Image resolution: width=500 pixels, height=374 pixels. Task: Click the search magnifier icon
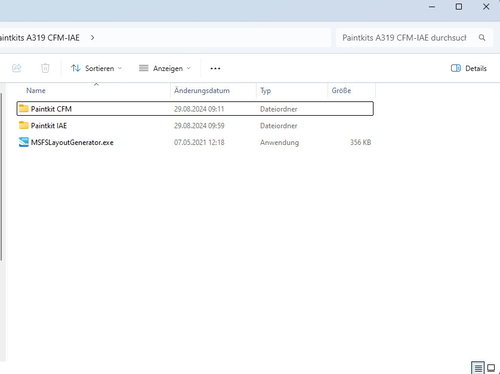point(482,38)
